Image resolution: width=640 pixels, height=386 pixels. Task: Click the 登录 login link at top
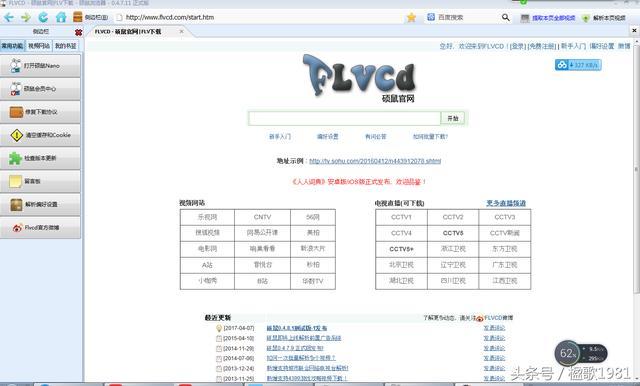(x=518, y=46)
